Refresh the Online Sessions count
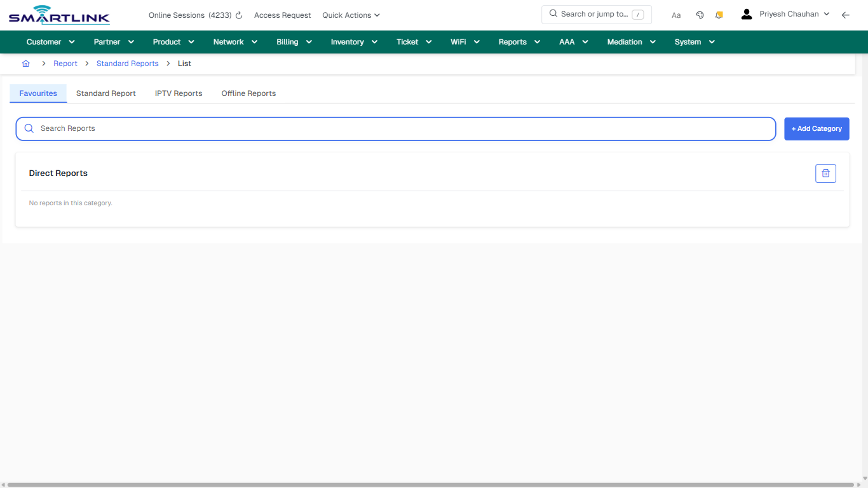Viewport: 868px width, 488px height. (238, 15)
